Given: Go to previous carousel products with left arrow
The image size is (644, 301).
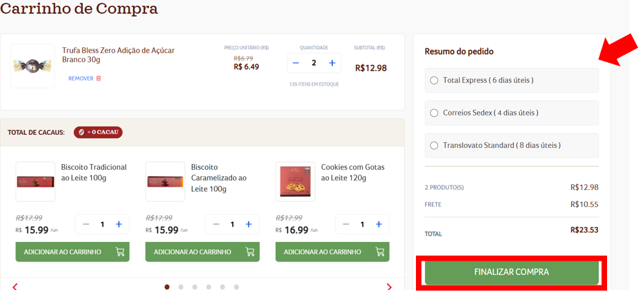Looking at the screenshot, I should coord(15,287).
